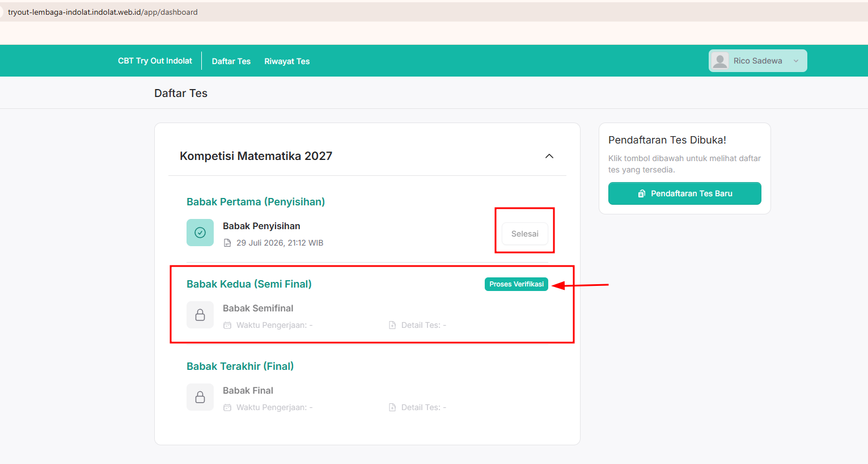The height and width of the screenshot is (464, 868).
Task: Click the Babak Final title text
Action: (x=248, y=390)
